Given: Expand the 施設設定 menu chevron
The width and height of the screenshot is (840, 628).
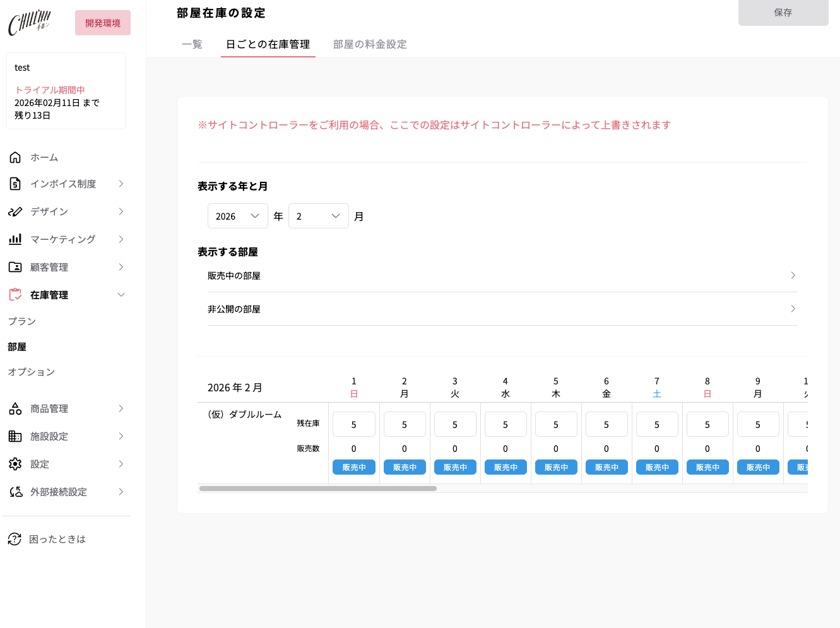Looking at the screenshot, I should tap(121, 436).
